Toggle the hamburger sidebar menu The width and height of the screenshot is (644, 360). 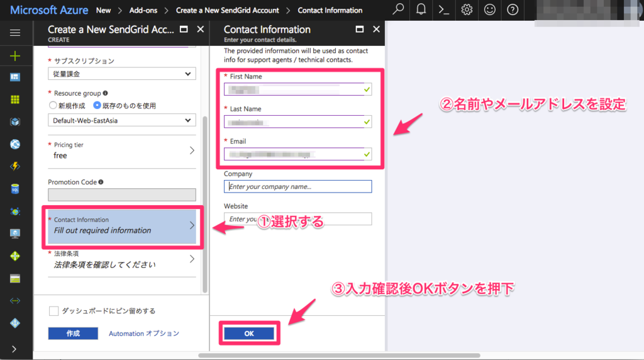[x=15, y=33]
